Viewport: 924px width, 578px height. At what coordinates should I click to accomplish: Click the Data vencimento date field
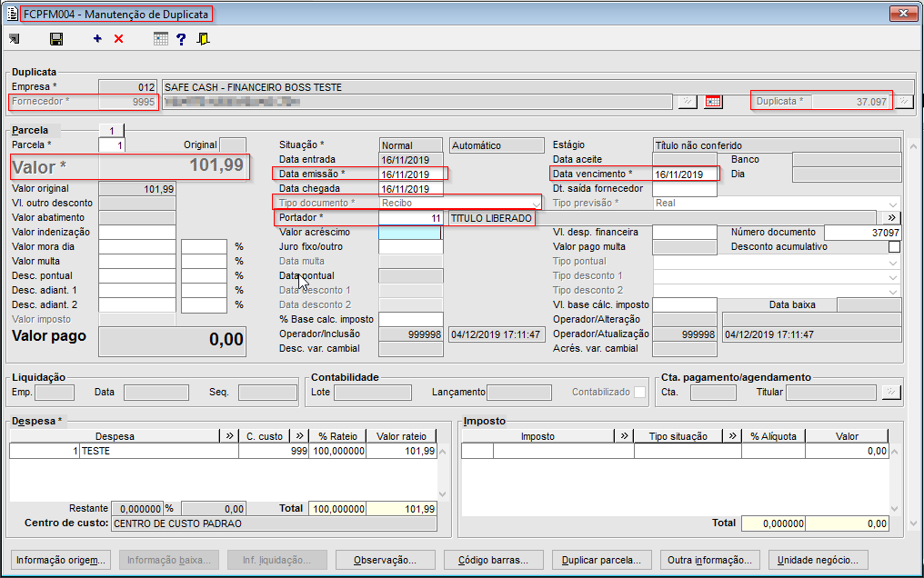(685, 174)
